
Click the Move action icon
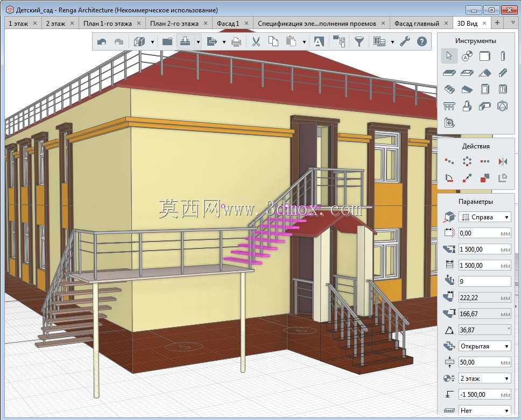coord(467,179)
